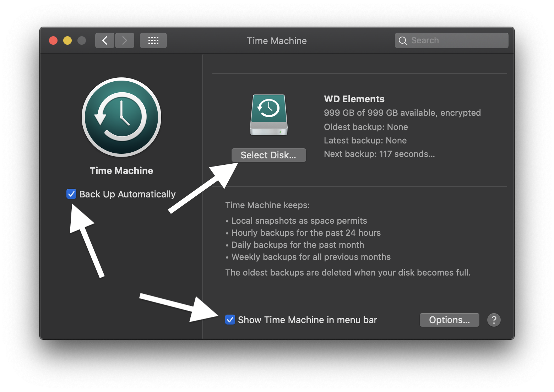Click Local snapshots as space permits line
This screenshot has width=554, height=392.
coord(299,221)
